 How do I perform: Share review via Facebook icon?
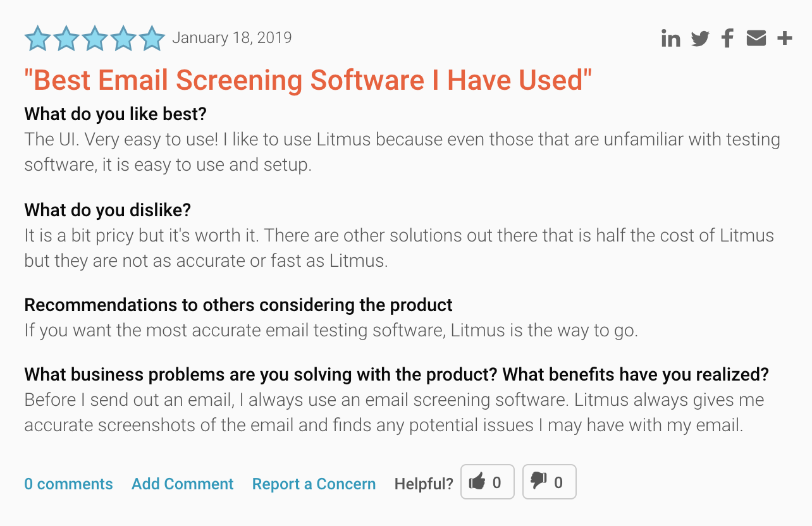click(x=727, y=39)
